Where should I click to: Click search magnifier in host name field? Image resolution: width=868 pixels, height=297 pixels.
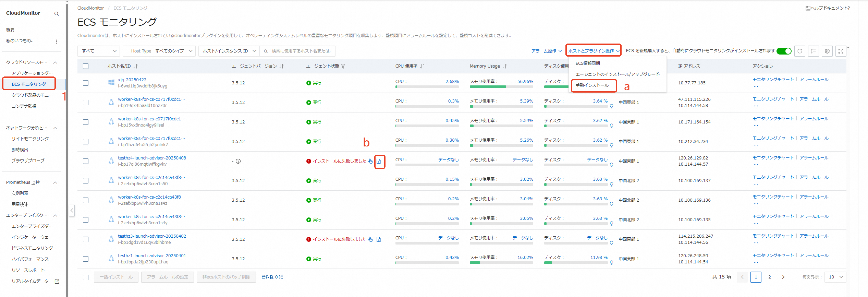click(266, 51)
